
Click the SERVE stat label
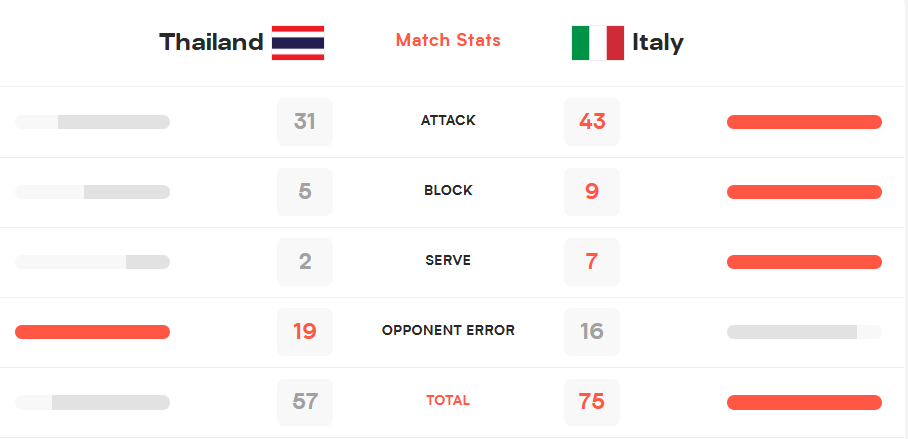click(448, 261)
